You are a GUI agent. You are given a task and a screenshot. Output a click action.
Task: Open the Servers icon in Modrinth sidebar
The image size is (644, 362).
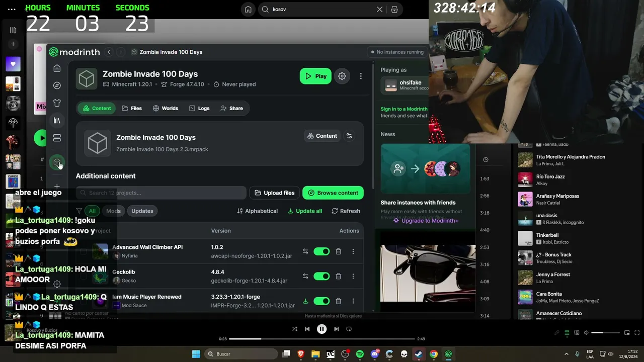57,138
